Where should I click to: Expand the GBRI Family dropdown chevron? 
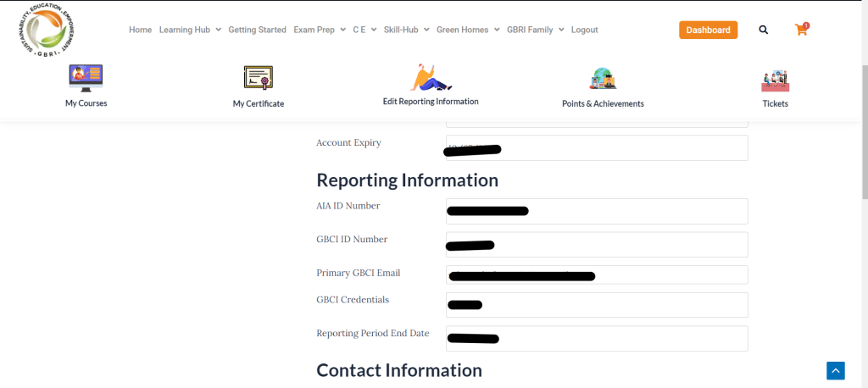[561, 30]
